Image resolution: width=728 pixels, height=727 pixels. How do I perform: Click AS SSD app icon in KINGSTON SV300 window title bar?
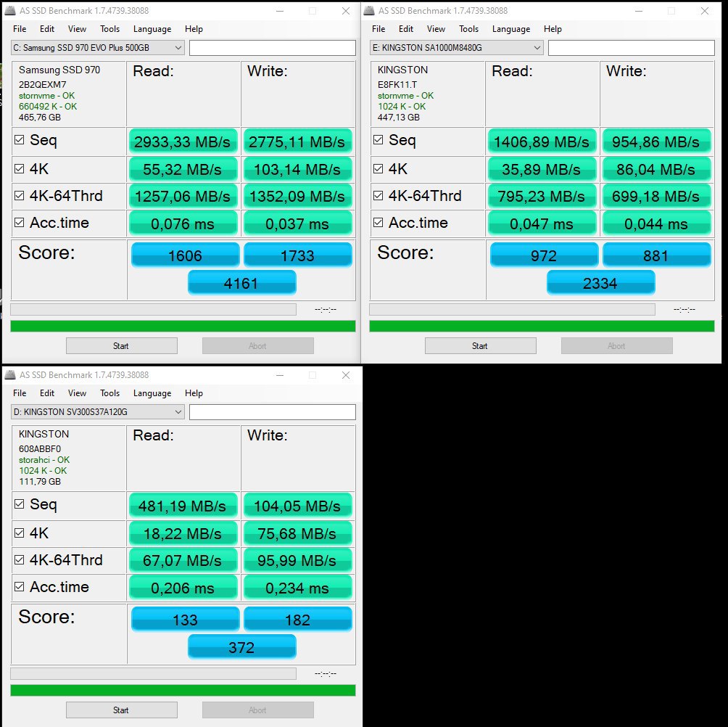pyautogui.click(x=9, y=375)
